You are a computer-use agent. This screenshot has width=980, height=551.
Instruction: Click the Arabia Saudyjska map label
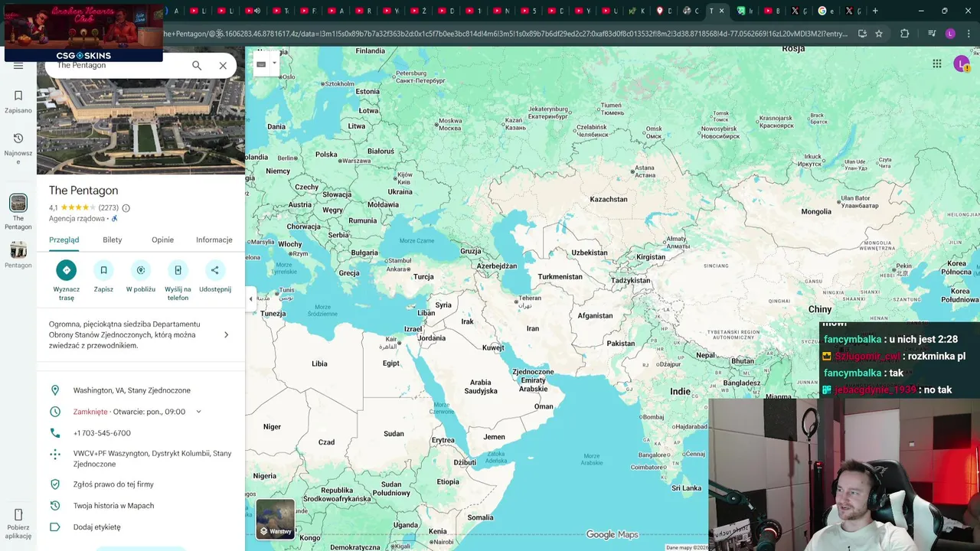[481, 386]
